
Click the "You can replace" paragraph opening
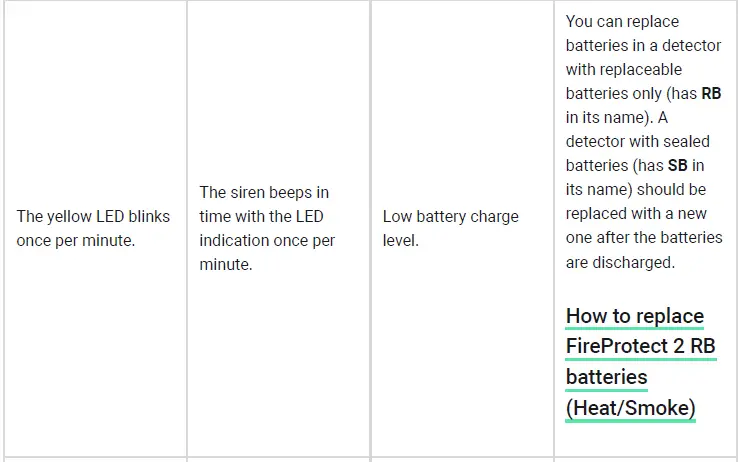(x=622, y=21)
